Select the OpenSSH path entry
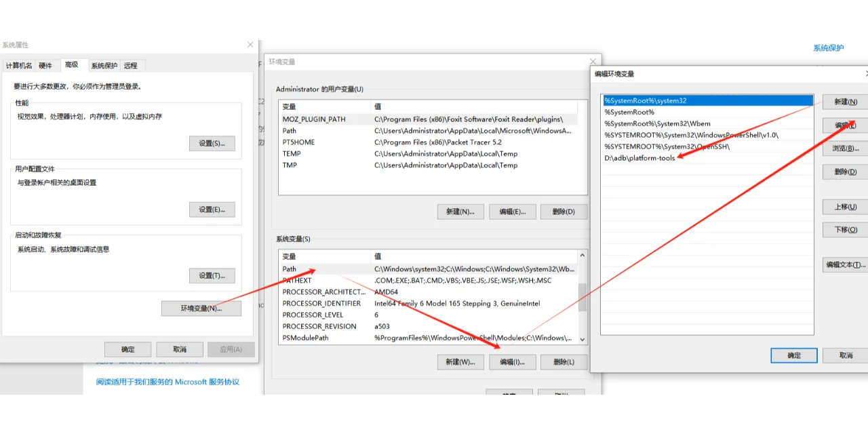This screenshot has width=868, height=434. (707, 146)
